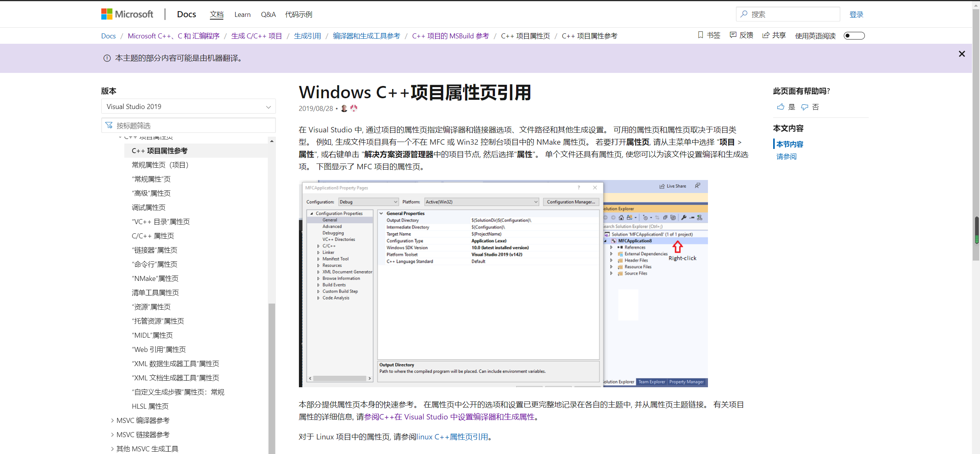Expand the MSVC 编译器参考 tree node
The width and height of the screenshot is (980, 454).
click(x=112, y=420)
